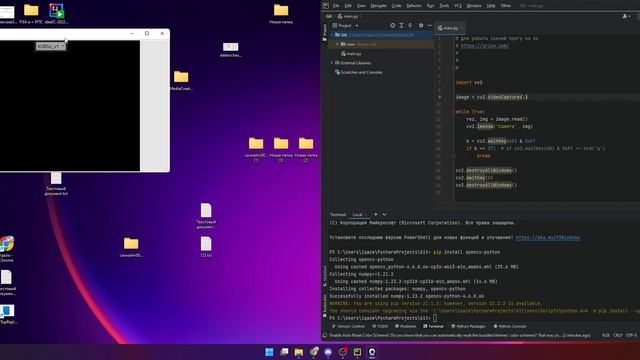Screen dimensions: 640x360
Task: Open the top-right Новая папка desktop folder
Action: point(281,14)
